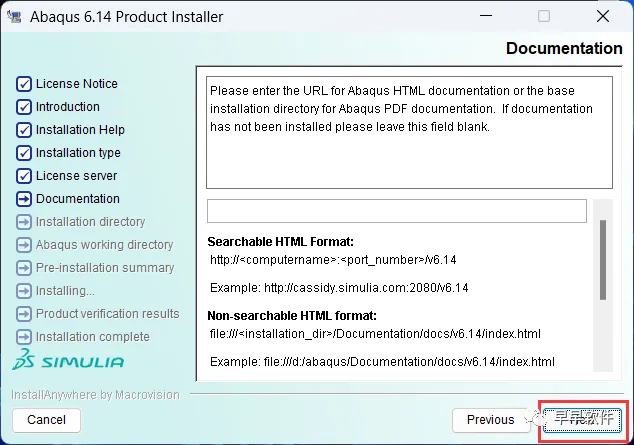
Task: Click into the documentation URL input field
Action: point(397,211)
